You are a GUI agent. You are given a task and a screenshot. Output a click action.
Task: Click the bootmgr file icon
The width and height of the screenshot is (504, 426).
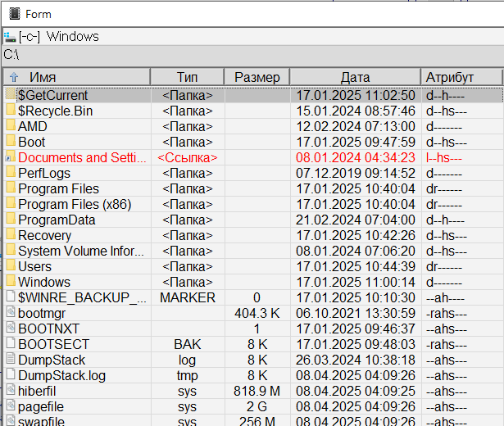(10, 313)
